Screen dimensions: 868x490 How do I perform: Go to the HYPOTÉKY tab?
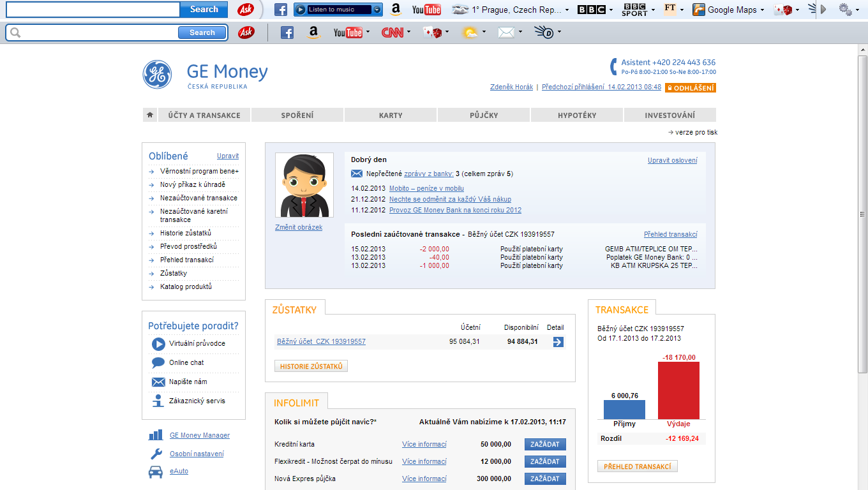coord(577,115)
